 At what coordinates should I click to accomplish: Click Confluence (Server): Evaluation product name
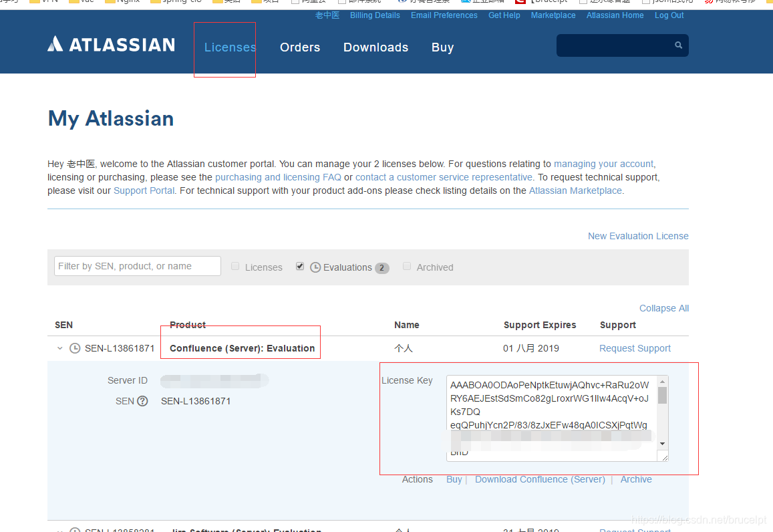click(242, 348)
